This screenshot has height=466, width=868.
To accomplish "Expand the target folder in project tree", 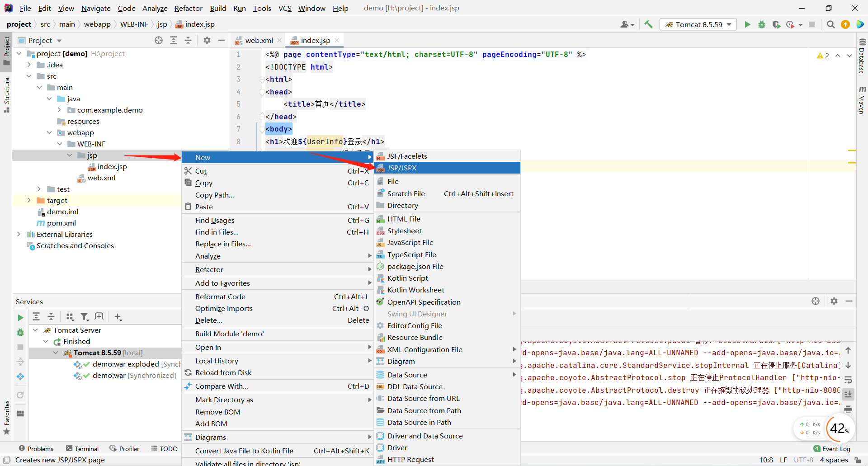I will [x=29, y=200].
